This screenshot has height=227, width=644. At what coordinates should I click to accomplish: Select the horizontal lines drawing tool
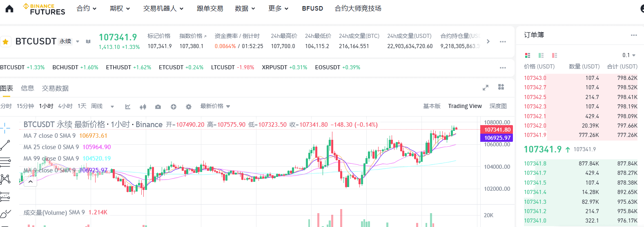(5, 162)
